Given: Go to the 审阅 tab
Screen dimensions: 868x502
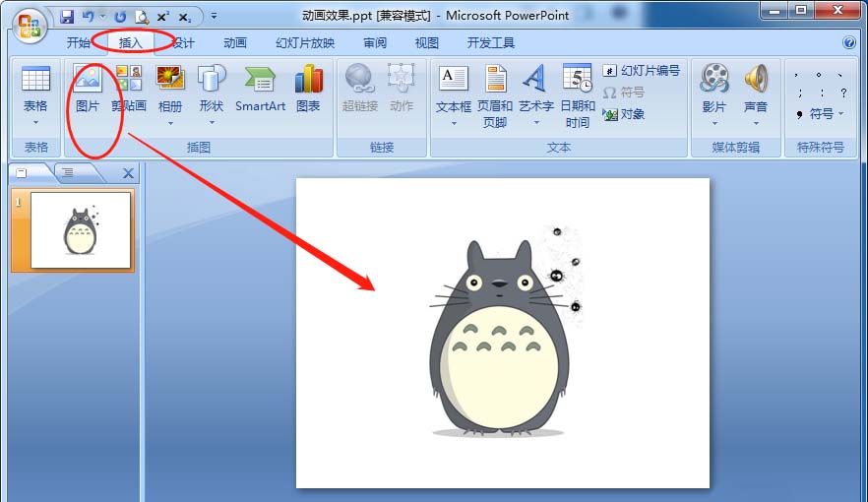Looking at the screenshot, I should pos(375,42).
